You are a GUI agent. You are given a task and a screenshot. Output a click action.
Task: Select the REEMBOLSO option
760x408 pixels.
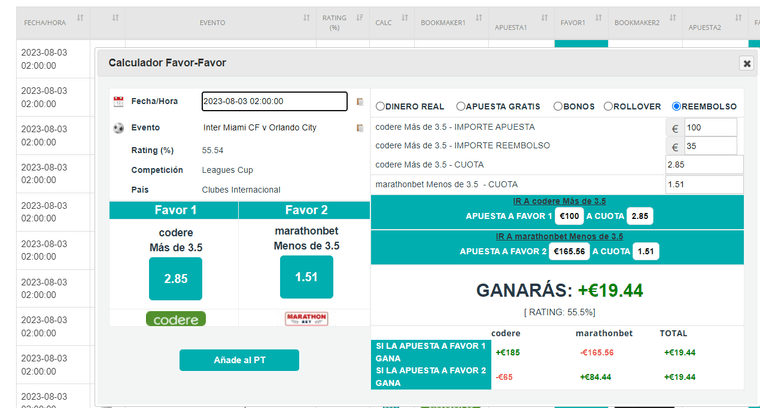click(676, 106)
